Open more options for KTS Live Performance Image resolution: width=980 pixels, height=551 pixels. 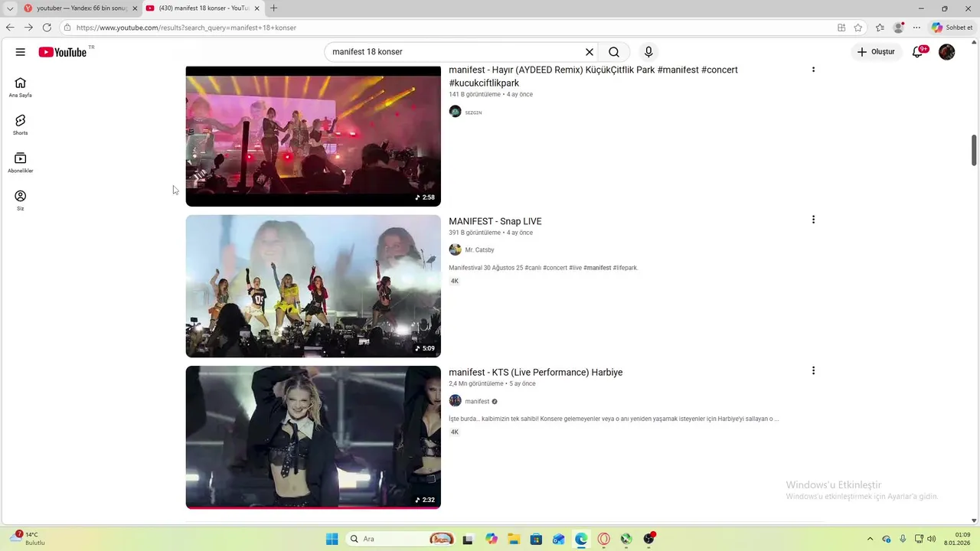click(x=813, y=370)
